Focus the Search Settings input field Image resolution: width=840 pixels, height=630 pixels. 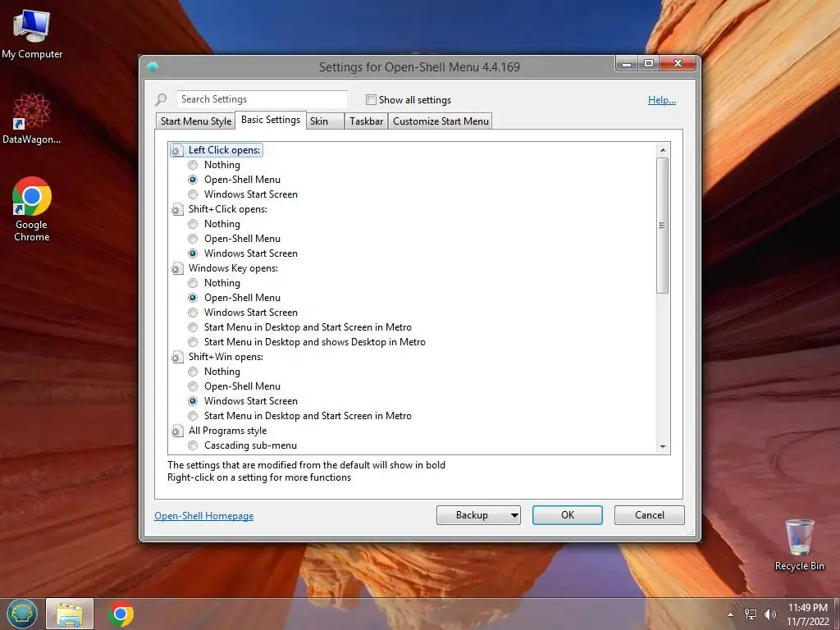[x=262, y=99]
